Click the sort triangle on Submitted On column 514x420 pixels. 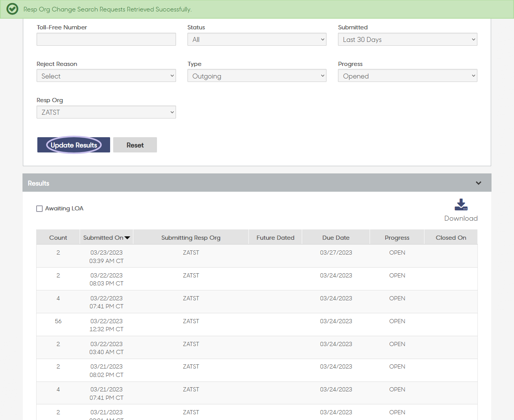click(128, 237)
